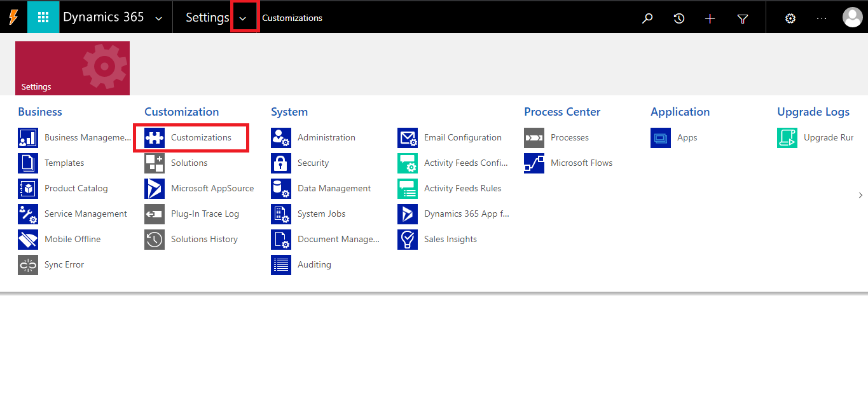This screenshot has width=868, height=401.
Task: Click the Customizations puzzle icon
Action: (x=155, y=137)
